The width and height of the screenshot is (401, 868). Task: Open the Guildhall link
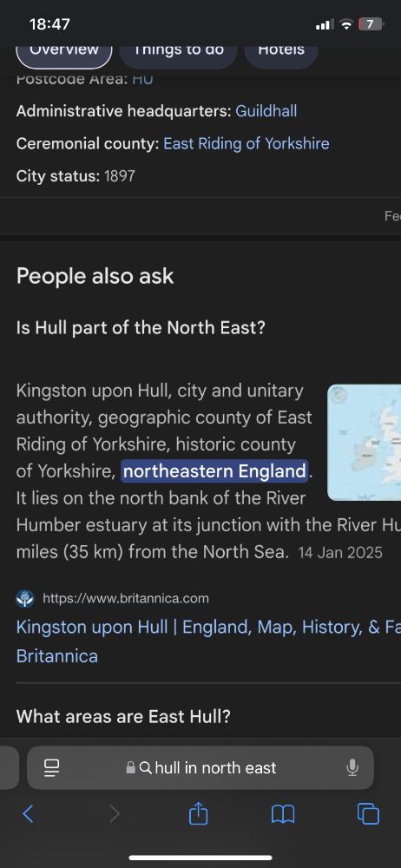(x=266, y=111)
